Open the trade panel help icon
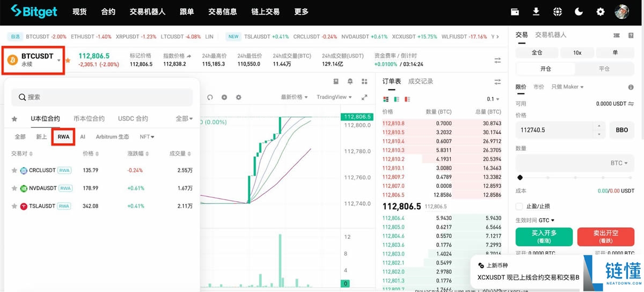644x292 pixels. [631, 35]
